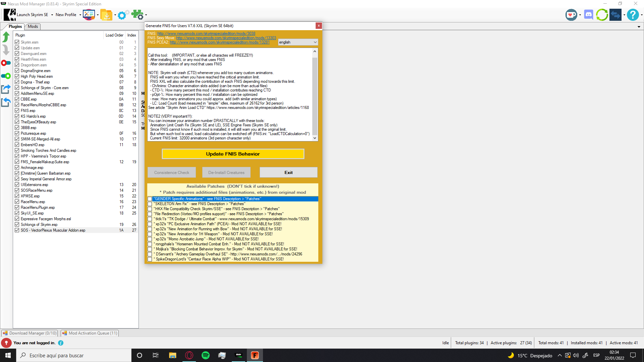The height and width of the screenshot is (362, 644).
Task: Open the panel overflow arrow below toolbar
Action: click(639, 27)
